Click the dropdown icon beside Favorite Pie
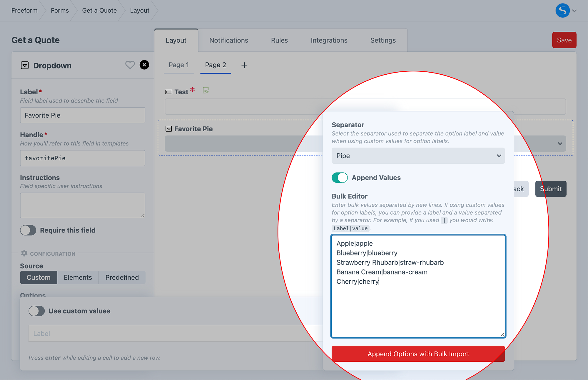The image size is (588, 380). (x=168, y=129)
